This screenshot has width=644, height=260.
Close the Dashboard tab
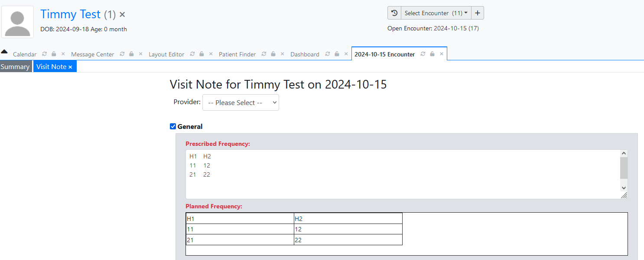tap(346, 54)
